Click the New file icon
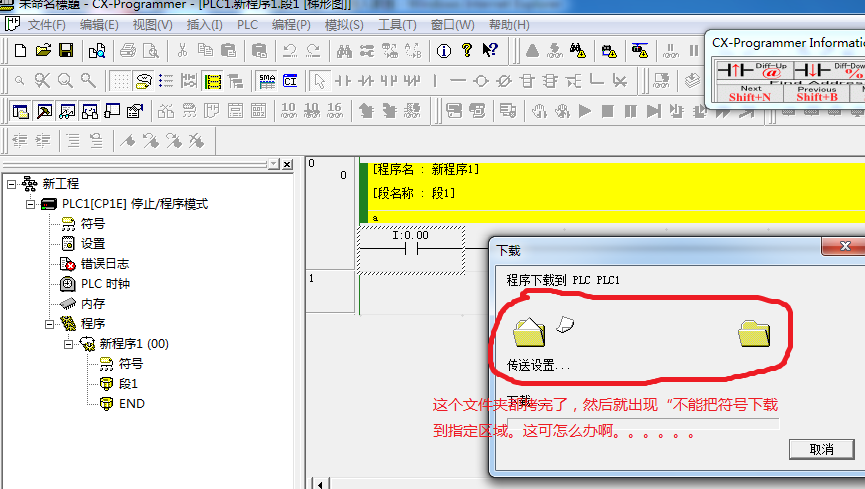The image size is (865, 489). 19,50
